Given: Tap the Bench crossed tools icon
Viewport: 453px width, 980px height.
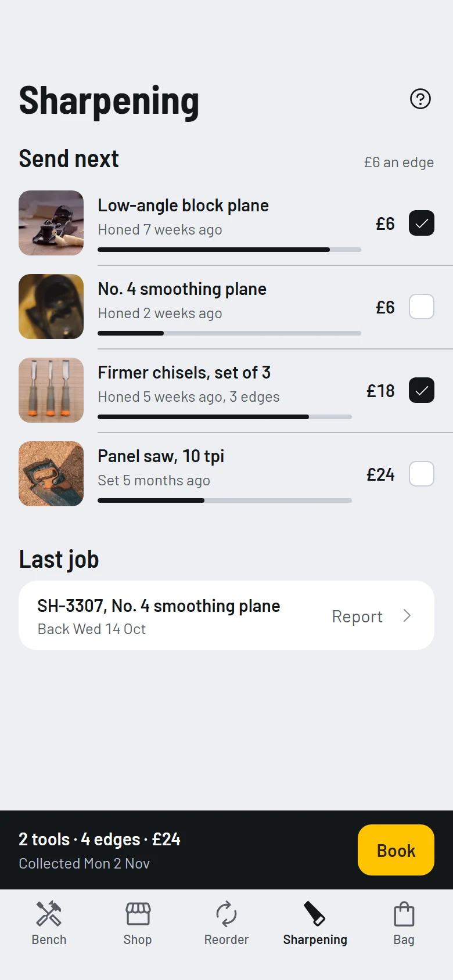Looking at the screenshot, I should (x=49, y=914).
